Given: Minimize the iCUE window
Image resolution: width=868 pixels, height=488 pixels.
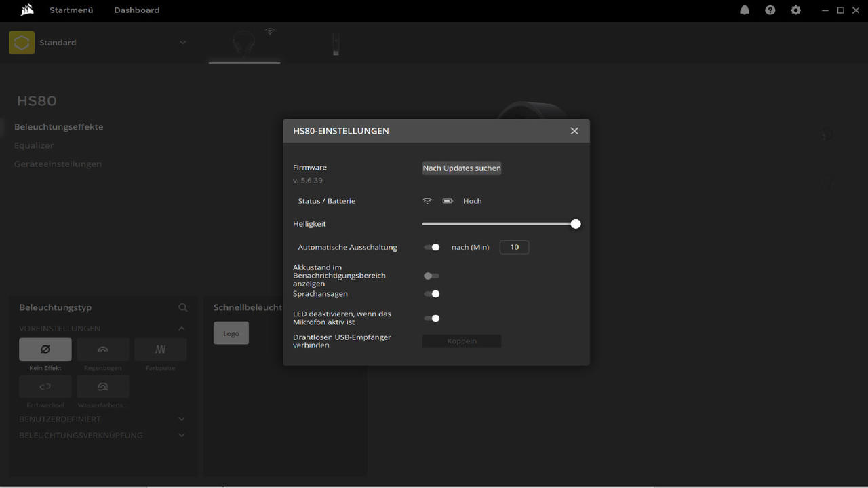Looking at the screenshot, I should [825, 10].
